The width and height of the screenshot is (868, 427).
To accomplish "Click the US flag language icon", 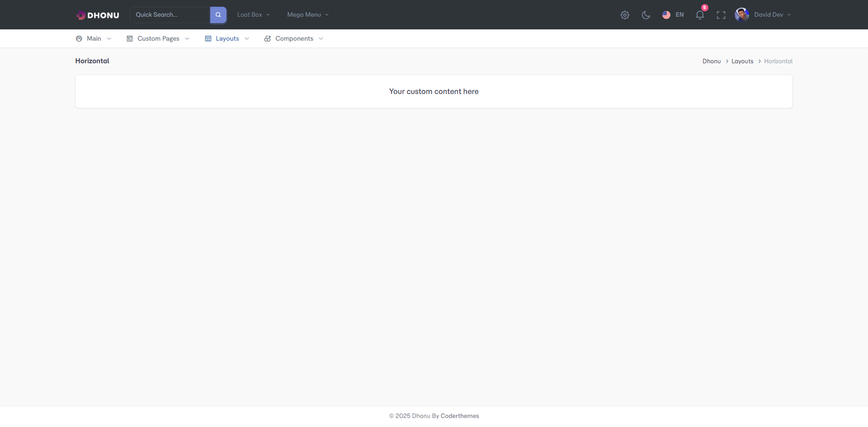I will (666, 15).
